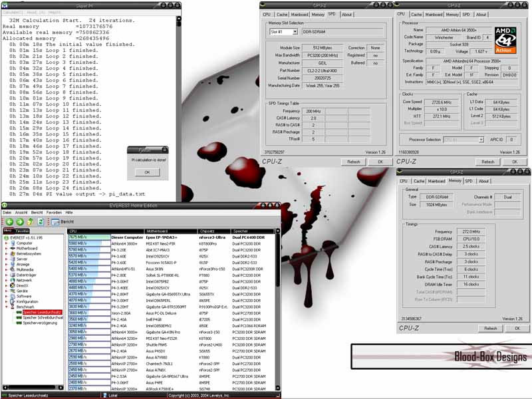Open the Favoriten menu in EVEREST

[54, 212]
